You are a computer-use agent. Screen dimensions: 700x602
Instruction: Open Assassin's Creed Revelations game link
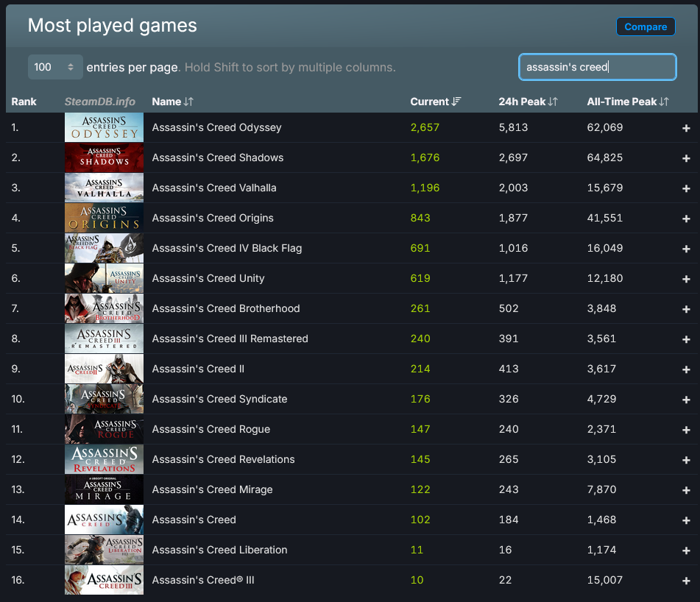[223, 459]
